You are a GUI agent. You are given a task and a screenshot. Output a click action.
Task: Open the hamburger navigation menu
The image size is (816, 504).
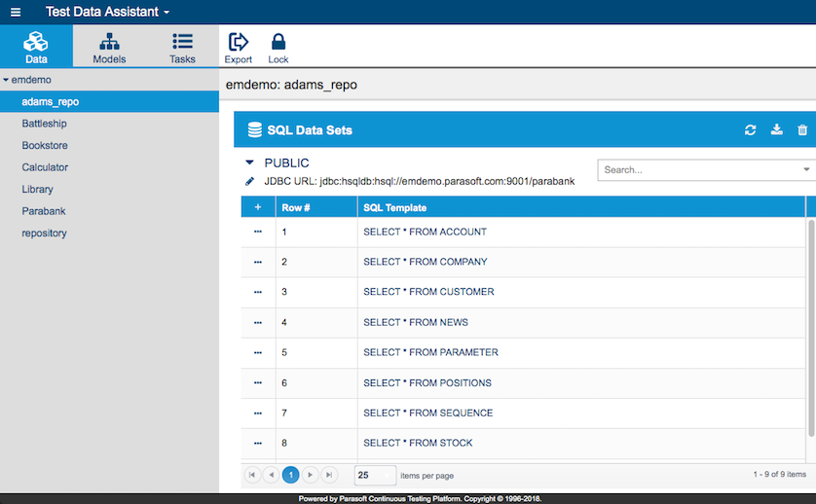16,12
